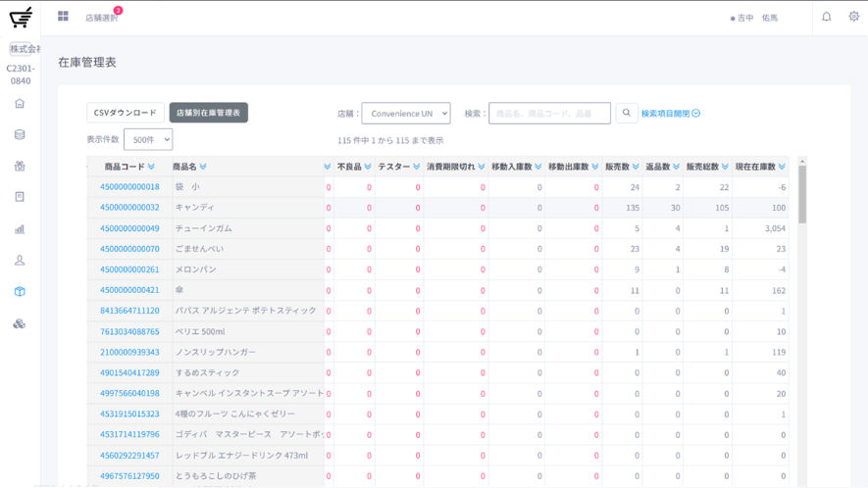Sort by 商品コード column arrow
This screenshot has height=488, width=868.
(151, 168)
